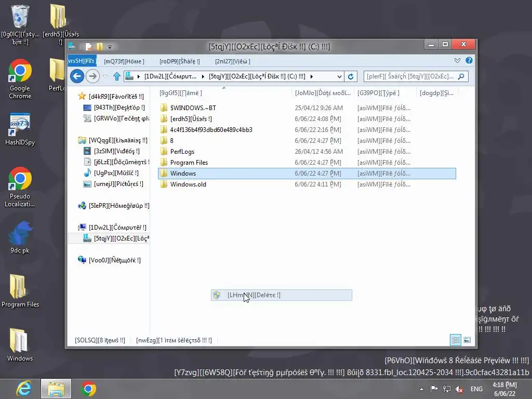Image resolution: width=532 pixels, height=399 pixels.
Task: Select Documents library in navigation pane
Action: 116,162
